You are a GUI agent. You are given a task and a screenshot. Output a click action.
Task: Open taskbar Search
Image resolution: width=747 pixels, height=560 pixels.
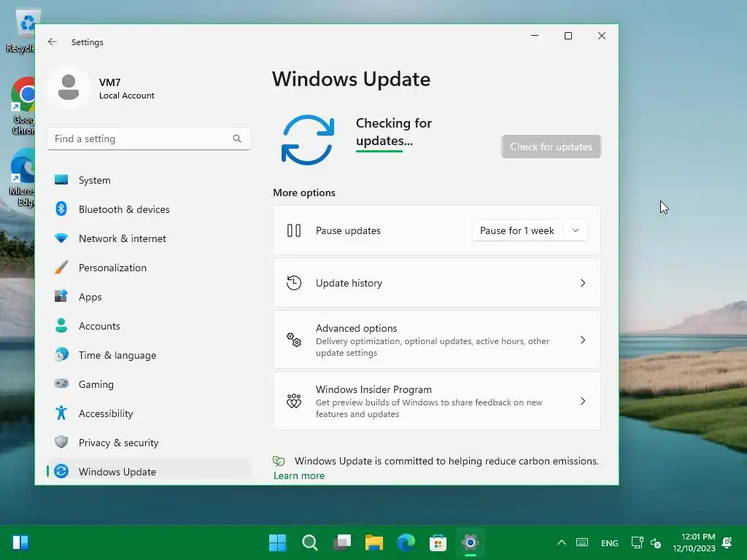[309, 542]
